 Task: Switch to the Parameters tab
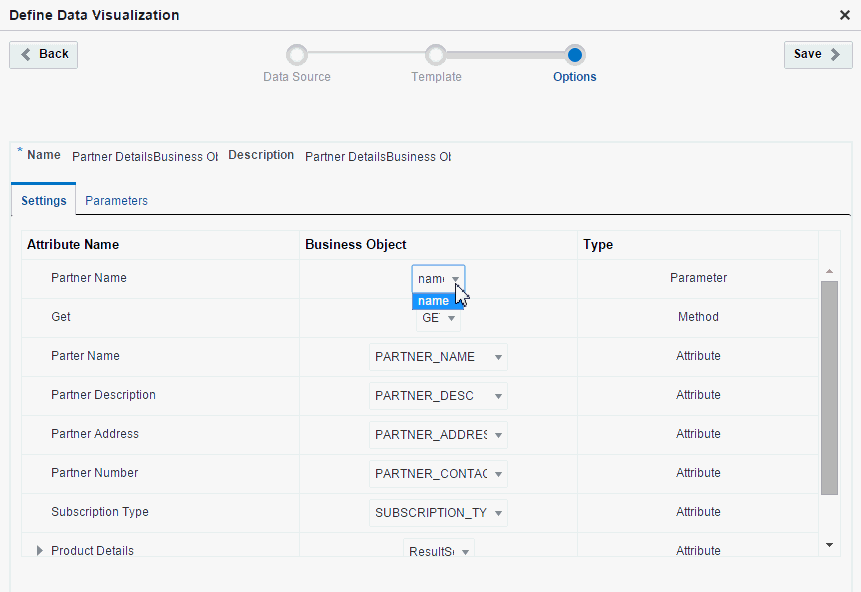[x=116, y=200]
